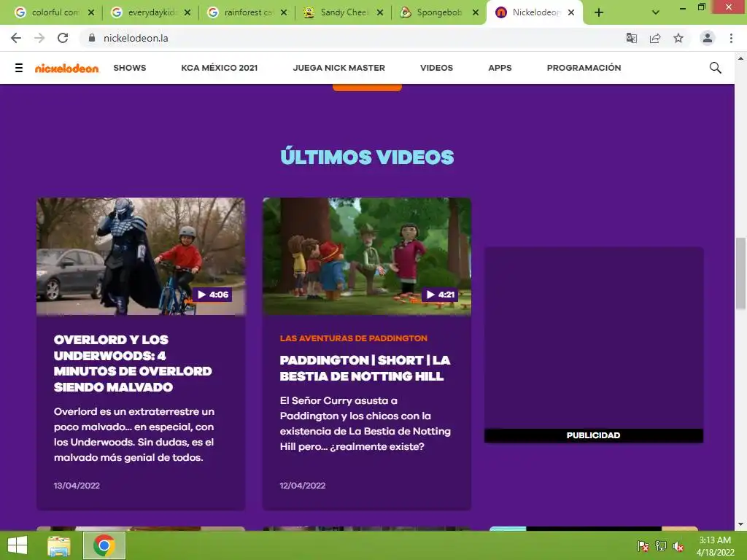The height and width of the screenshot is (560, 747).
Task: Open 'Paddington | Short | La Bestia' title
Action: click(365, 368)
